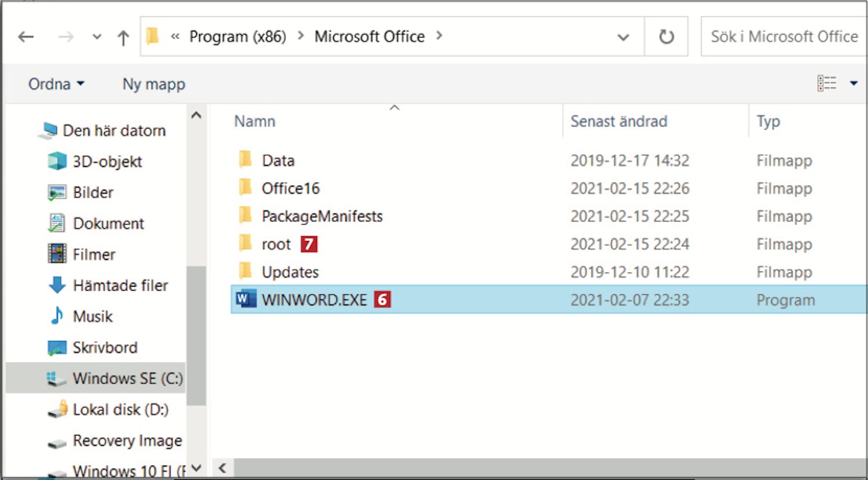Click the Den här datorn computer icon
Image resolution: width=868 pixels, height=480 pixels.
click(48, 131)
